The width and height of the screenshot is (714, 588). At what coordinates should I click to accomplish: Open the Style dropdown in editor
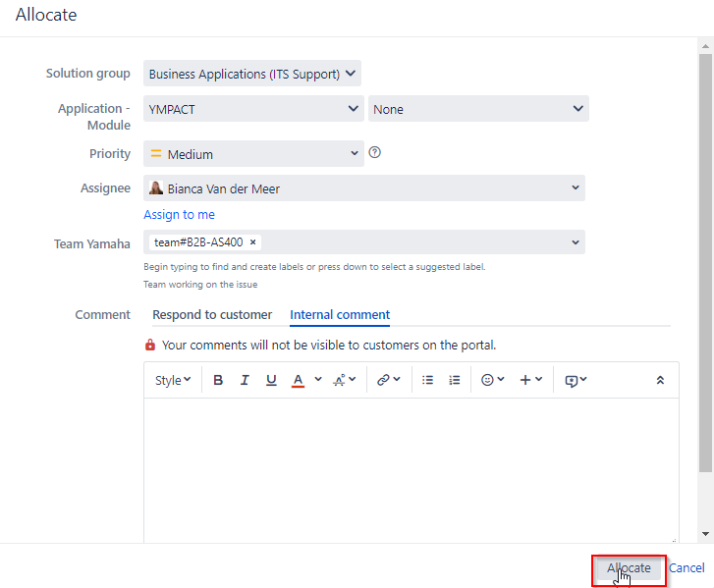coord(173,380)
